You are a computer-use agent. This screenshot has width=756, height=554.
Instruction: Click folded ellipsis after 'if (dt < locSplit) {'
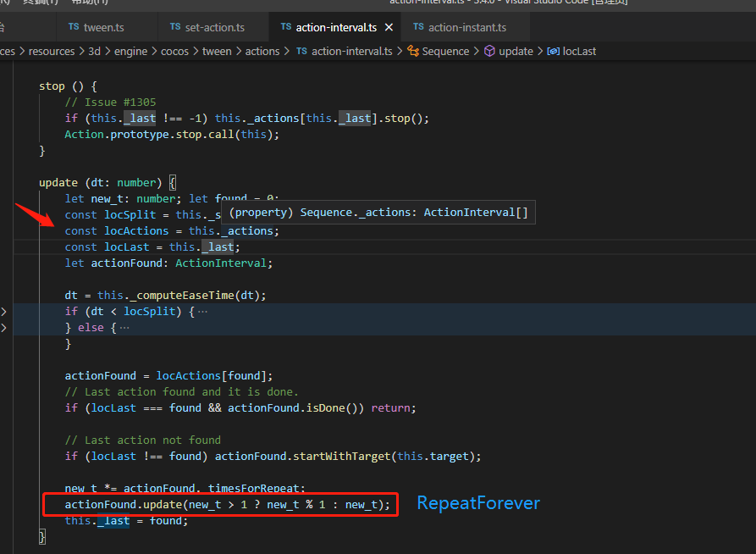[x=202, y=312]
